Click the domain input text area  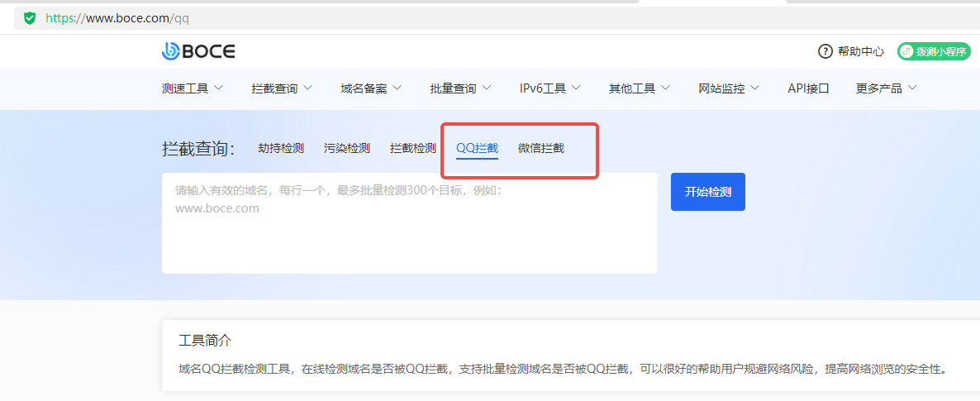pyautogui.click(x=409, y=223)
